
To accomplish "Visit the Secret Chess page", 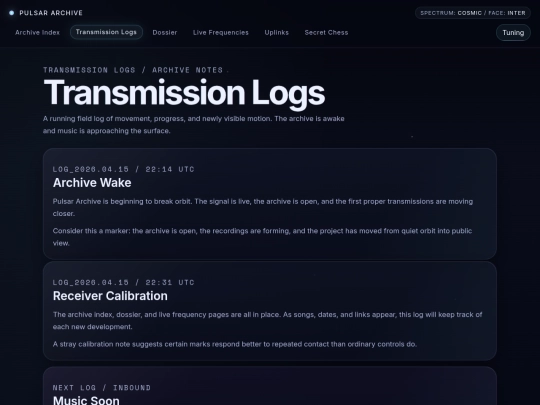I will pyautogui.click(x=326, y=32).
